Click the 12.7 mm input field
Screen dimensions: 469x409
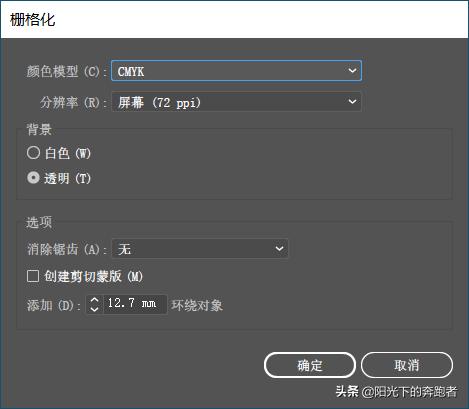coord(135,304)
